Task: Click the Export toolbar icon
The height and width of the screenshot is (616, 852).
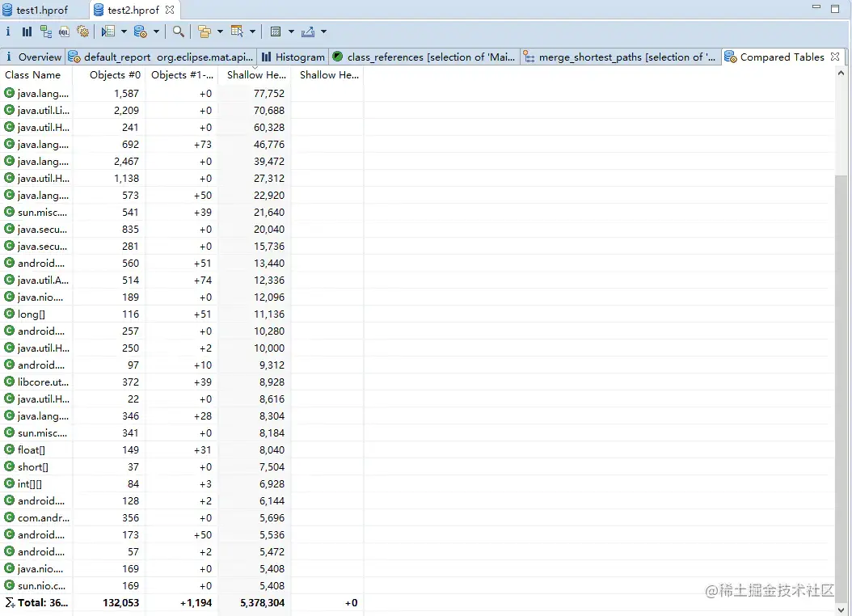Action: 308,32
